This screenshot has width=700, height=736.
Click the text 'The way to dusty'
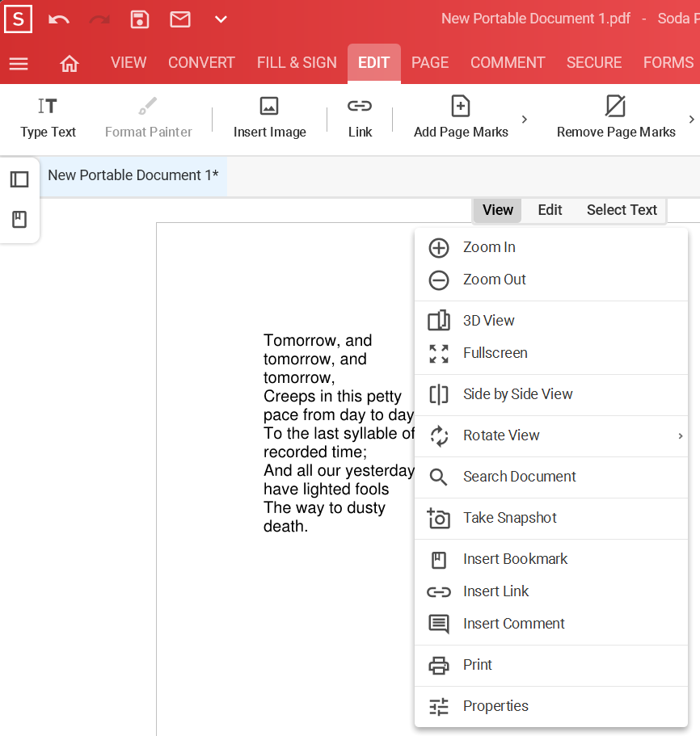(x=324, y=508)
